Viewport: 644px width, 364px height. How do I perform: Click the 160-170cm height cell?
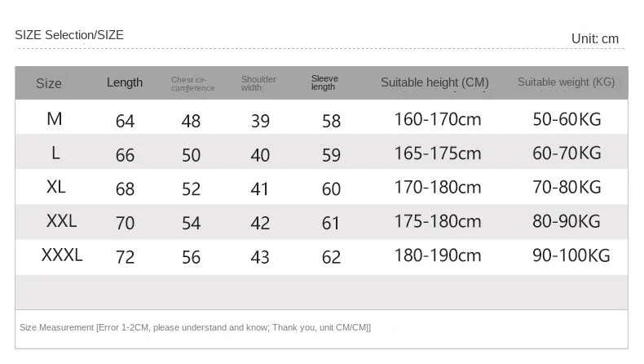click(x=438, y=120)
